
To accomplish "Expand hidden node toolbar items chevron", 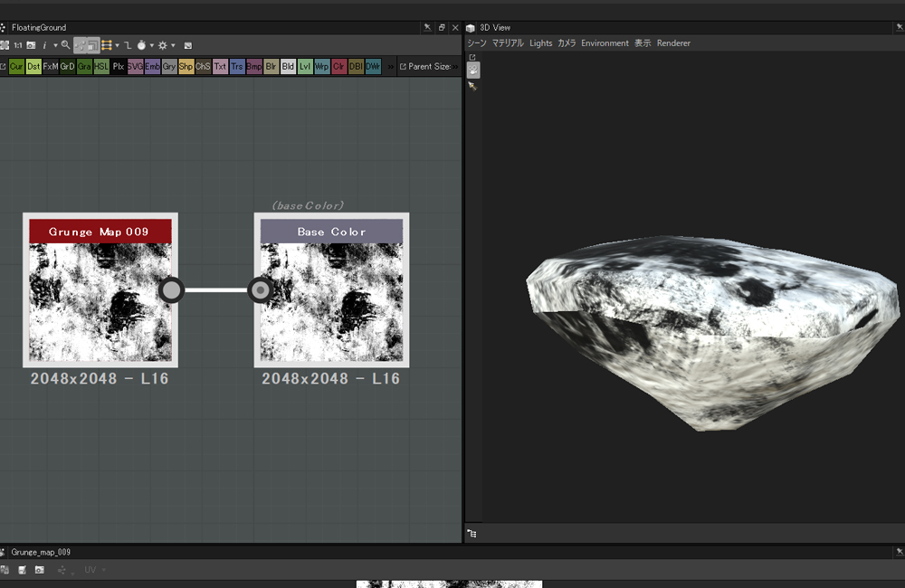I will point(391,66).
